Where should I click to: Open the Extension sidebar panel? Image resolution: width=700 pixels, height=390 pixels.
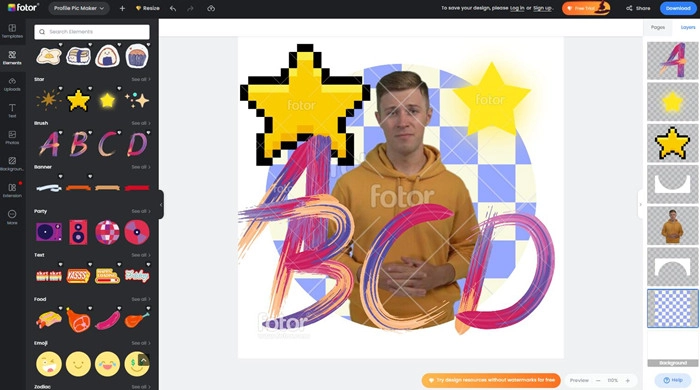(12, 190)
